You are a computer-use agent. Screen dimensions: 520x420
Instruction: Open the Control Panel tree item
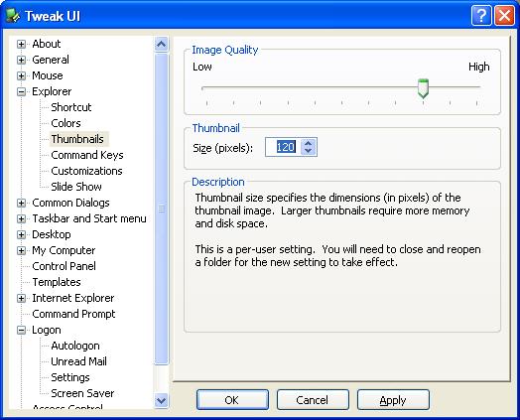(64, 266)
